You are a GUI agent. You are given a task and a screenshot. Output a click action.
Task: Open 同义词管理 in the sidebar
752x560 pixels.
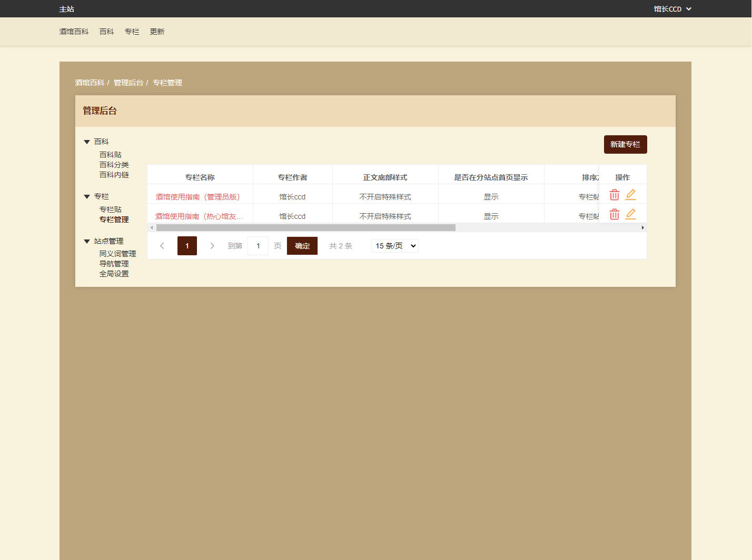(x=117, y=254)
